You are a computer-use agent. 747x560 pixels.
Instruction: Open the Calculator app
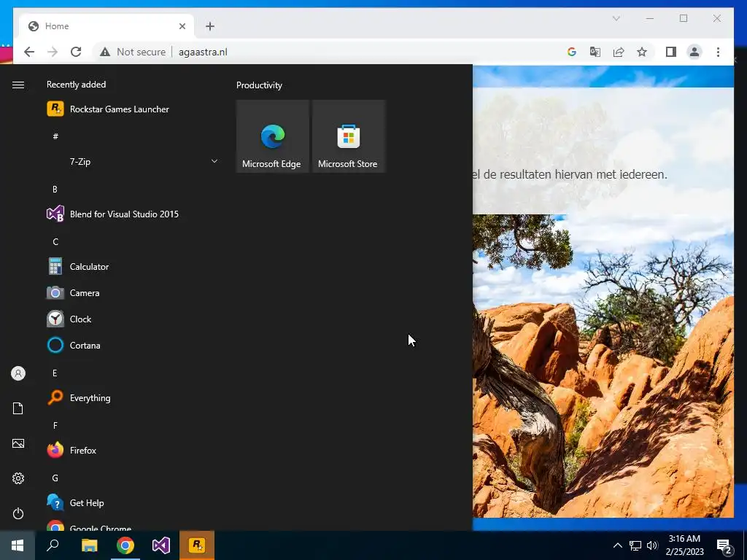[133, 267]
